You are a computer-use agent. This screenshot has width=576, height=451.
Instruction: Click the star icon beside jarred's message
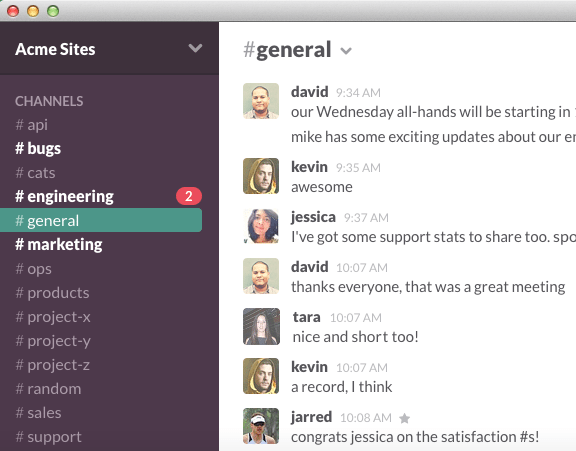[x=404, y=418]
